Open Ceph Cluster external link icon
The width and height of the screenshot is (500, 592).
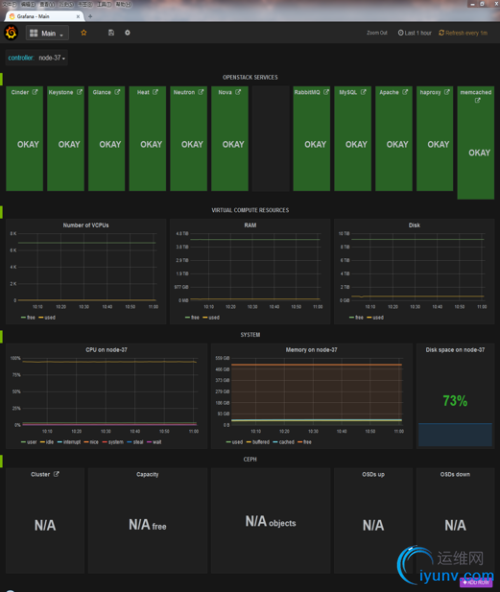(56, 474)
